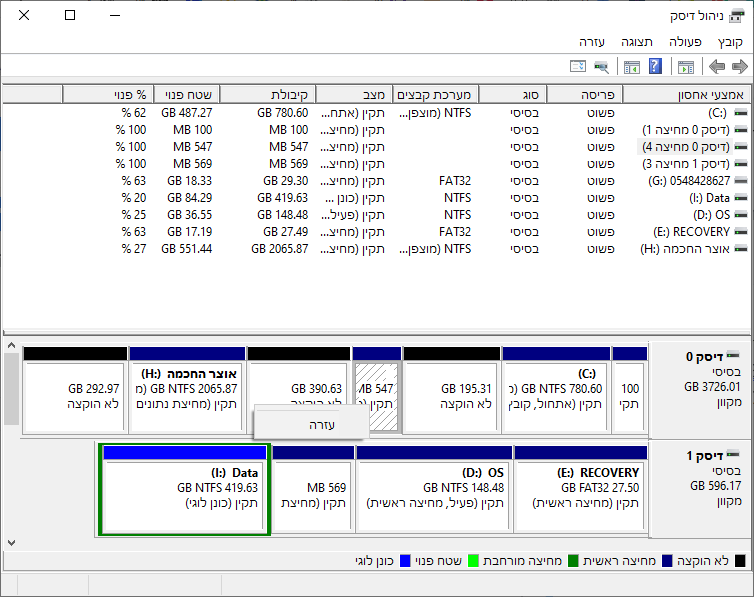
Task: Click the דיסק 1 596.17 GB disk header
Action: [700, 488]
